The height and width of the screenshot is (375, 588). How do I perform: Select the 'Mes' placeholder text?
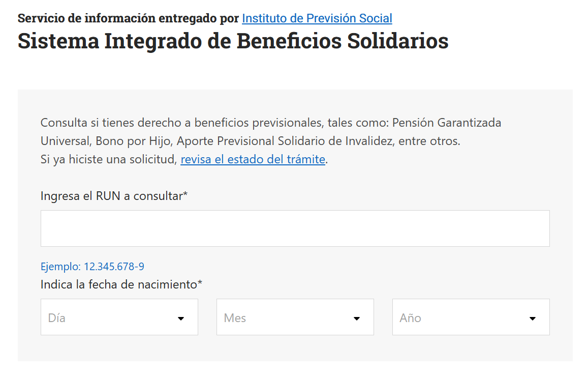click(235, 318)
